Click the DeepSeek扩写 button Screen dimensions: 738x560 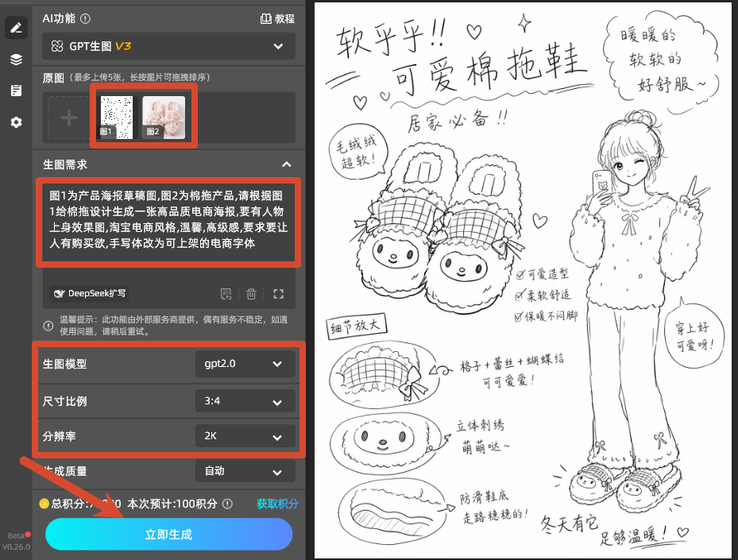pyautogui.click(x=90, y=294)
